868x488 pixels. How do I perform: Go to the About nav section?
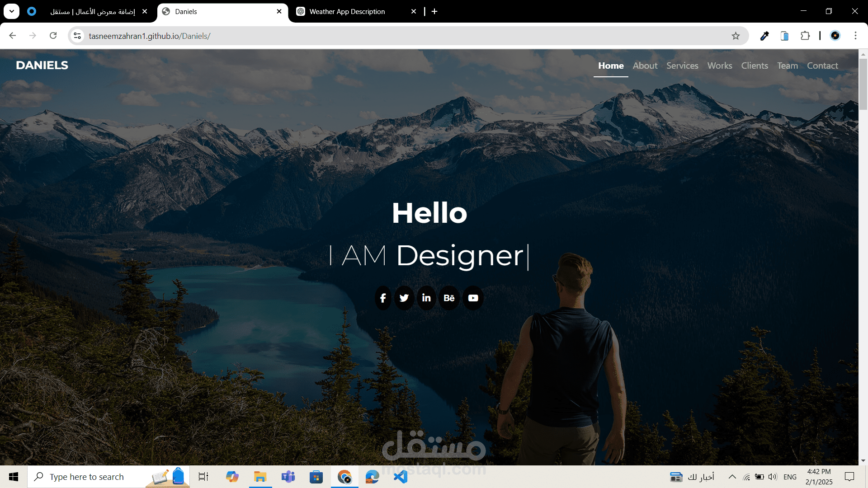(645, 66)
